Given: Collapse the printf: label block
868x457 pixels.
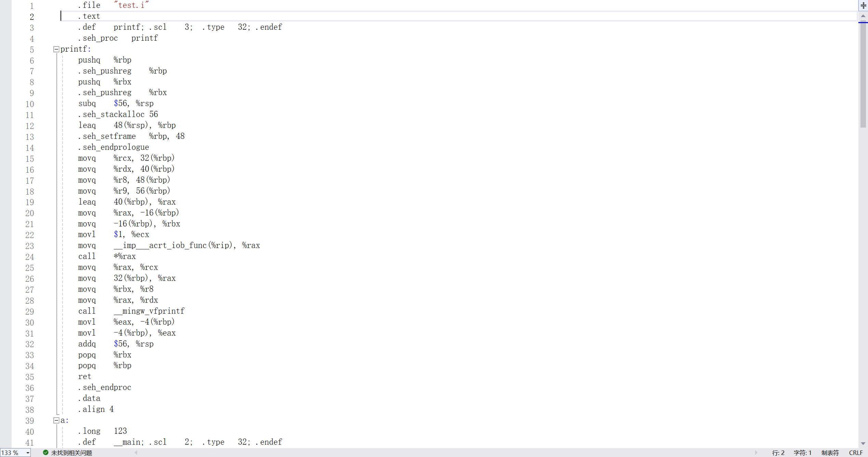Looking at the screenshot, I should pyautogui.click(x=56, y=49).
